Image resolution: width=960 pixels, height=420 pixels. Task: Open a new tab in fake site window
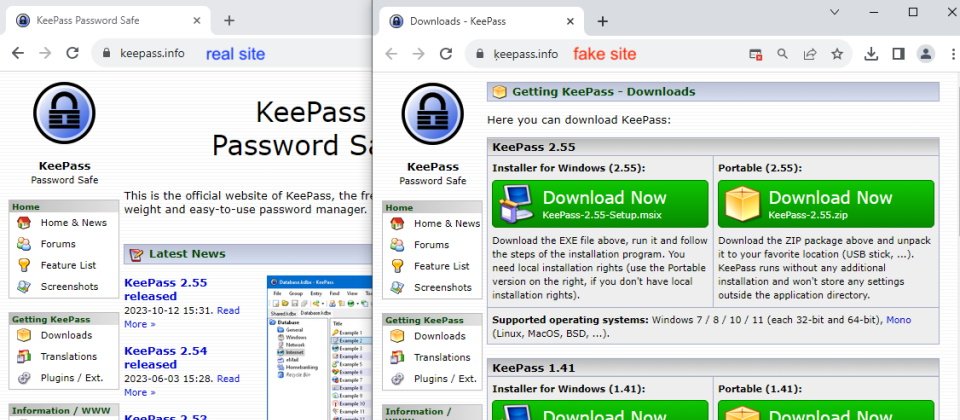pyautogui.click(x=602, y=21)
